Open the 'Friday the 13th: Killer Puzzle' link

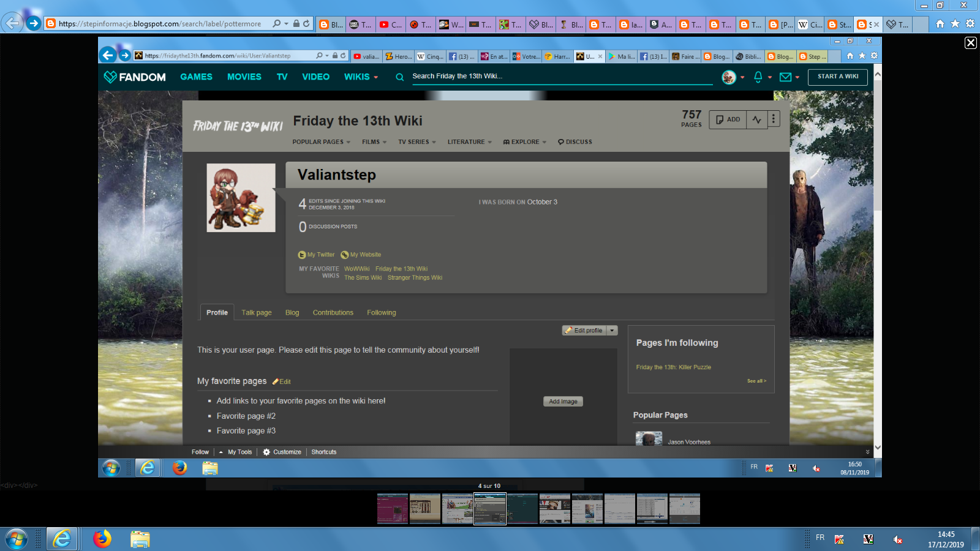click(674, 367)
